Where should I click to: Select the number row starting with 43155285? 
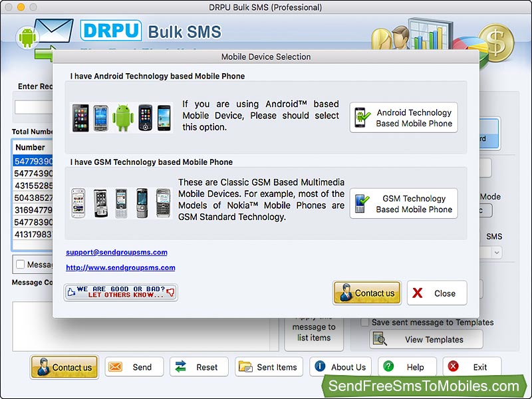pos(33,186)
